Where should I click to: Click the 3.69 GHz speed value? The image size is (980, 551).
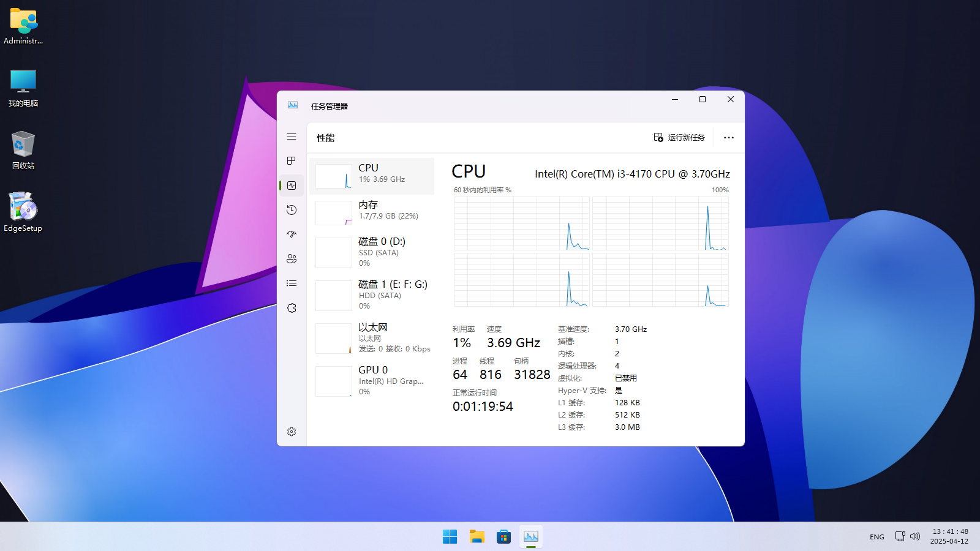[x=513, y=343]
